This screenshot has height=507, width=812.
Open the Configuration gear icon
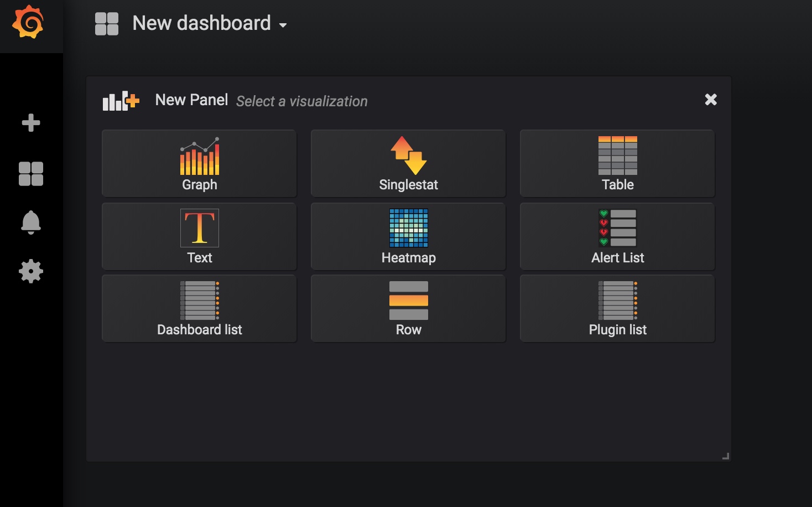[31, 271]
